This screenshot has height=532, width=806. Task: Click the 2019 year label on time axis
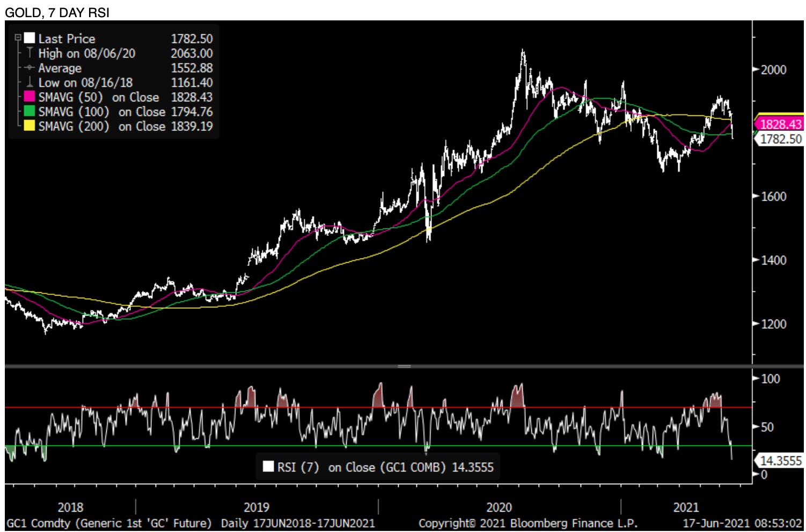pos(256,507)
